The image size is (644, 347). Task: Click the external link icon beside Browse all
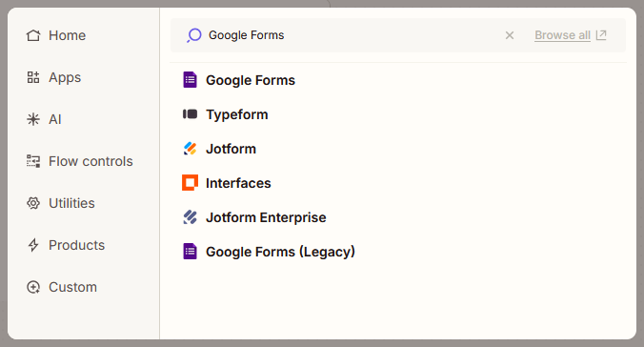[x=601, y=35]
